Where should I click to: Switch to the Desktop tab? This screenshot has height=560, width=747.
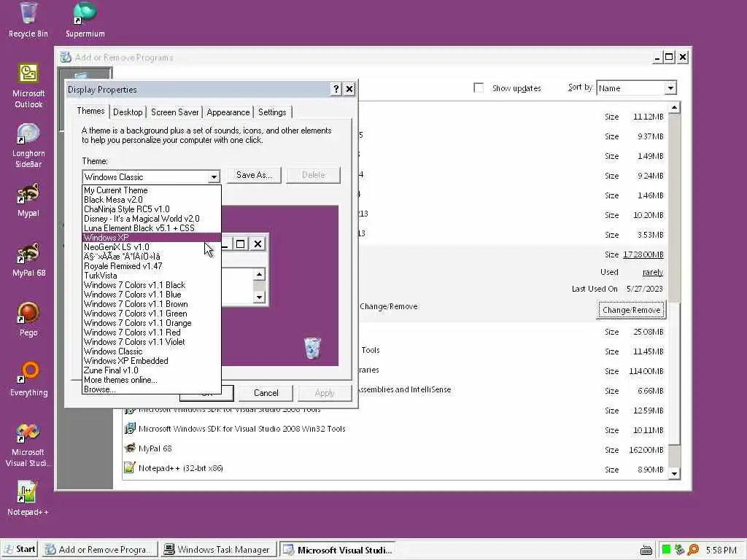pos(128,112)
